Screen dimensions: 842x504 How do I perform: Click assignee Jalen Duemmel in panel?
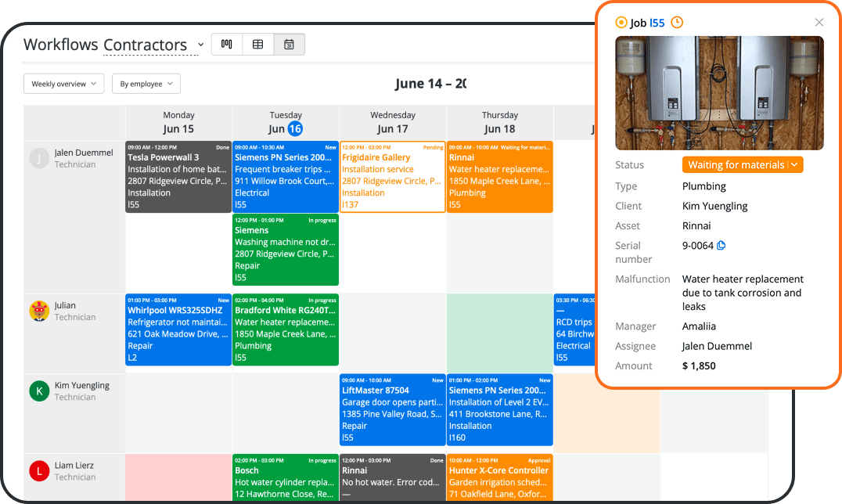pos(717,347)
